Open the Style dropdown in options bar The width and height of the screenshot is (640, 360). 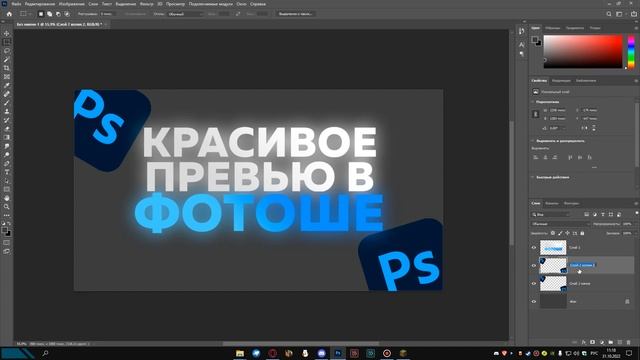pyautogui.click(x=185, y=14)
